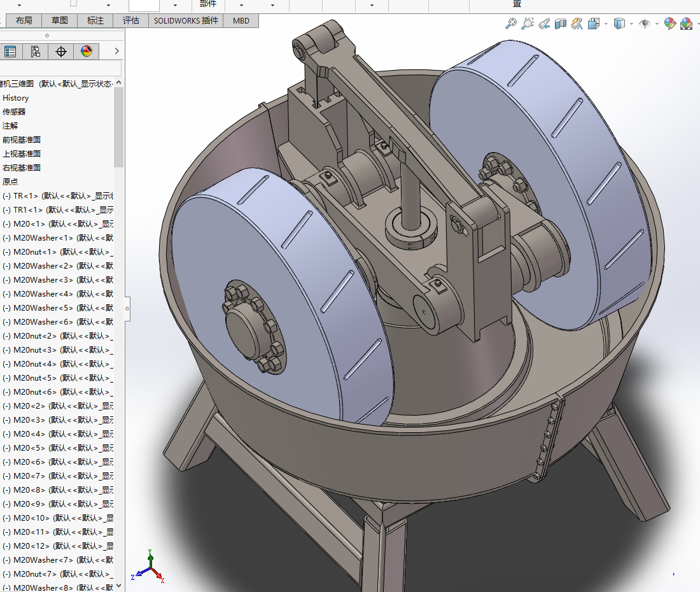
Task: Switch to the 草图 tab
Action: pyautogui.click(x=60, y=20)
